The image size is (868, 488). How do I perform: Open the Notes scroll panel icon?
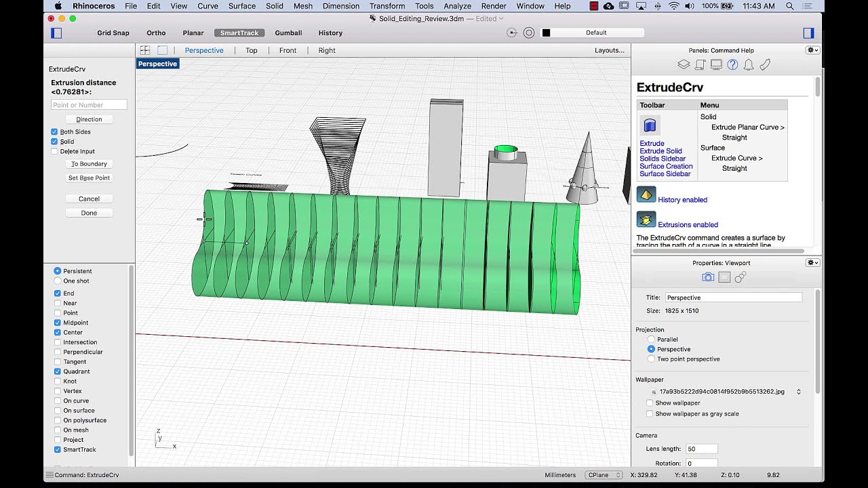pyautogui.click(x=700, y=64)
